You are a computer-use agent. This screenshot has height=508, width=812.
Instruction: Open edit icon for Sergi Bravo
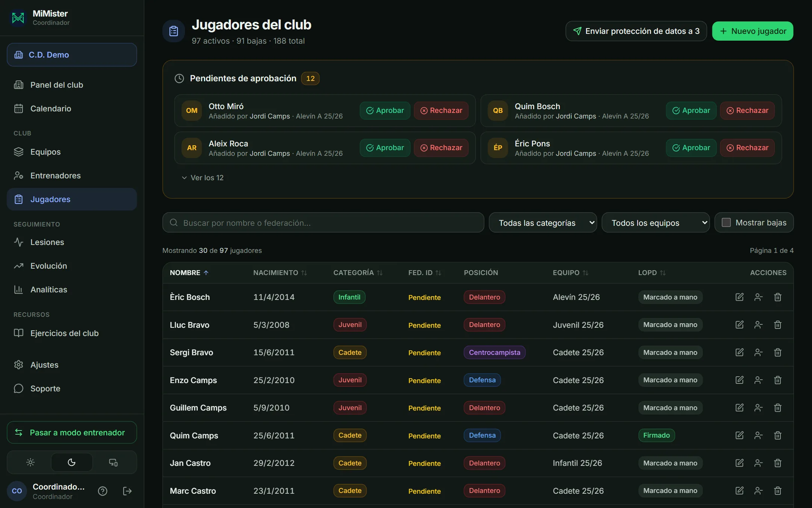739,352
